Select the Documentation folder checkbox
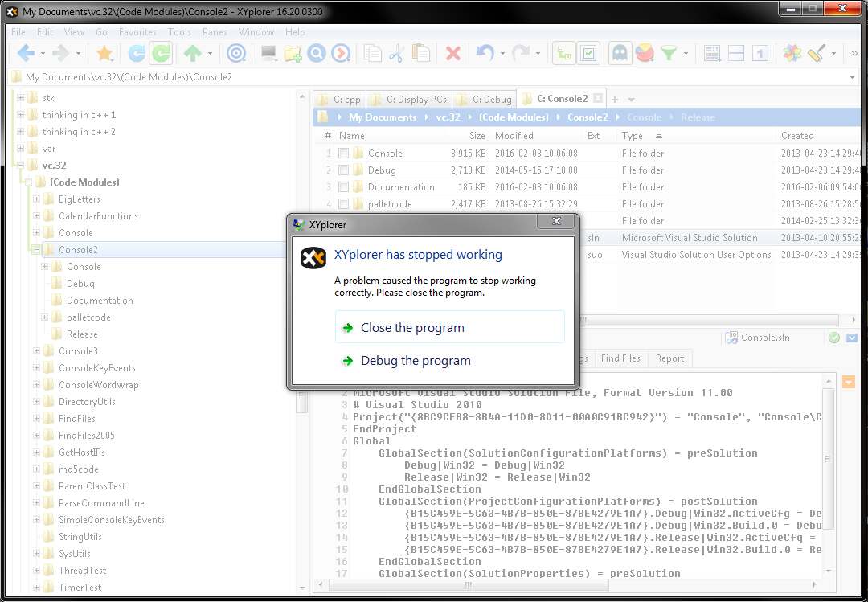The height and width of the screenshot is (602, 868). (x=344, y=187)
